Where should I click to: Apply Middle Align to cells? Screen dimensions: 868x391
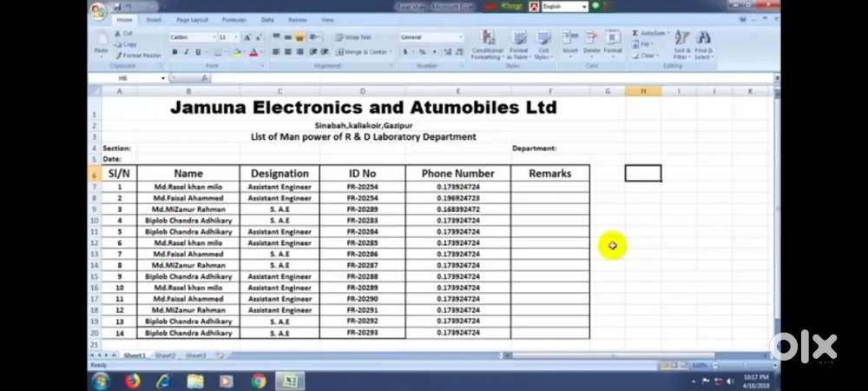point(288,37)
